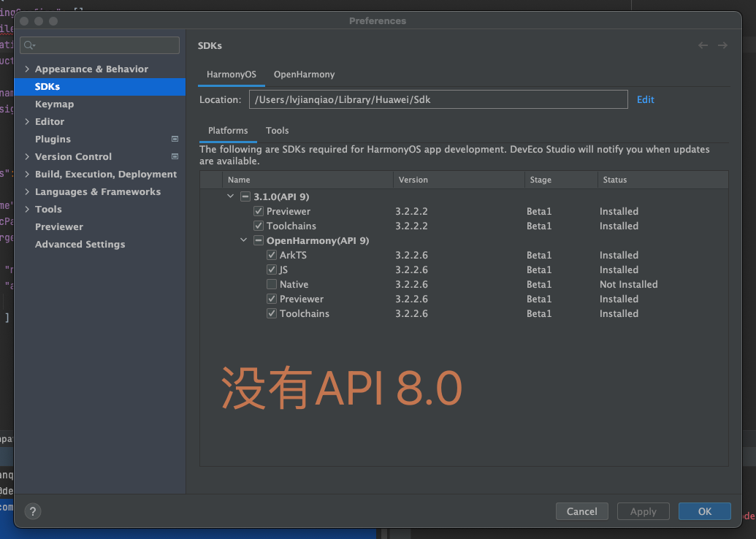Viewport: 756px width, 539px height.
Task: Click the Apply button
Action: tap(644, 511)
